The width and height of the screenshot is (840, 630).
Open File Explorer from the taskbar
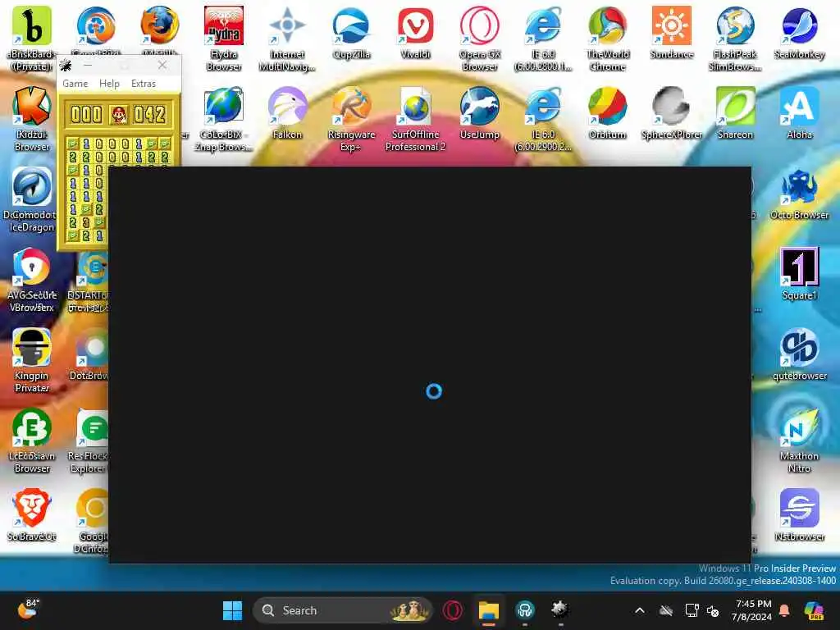489,610
